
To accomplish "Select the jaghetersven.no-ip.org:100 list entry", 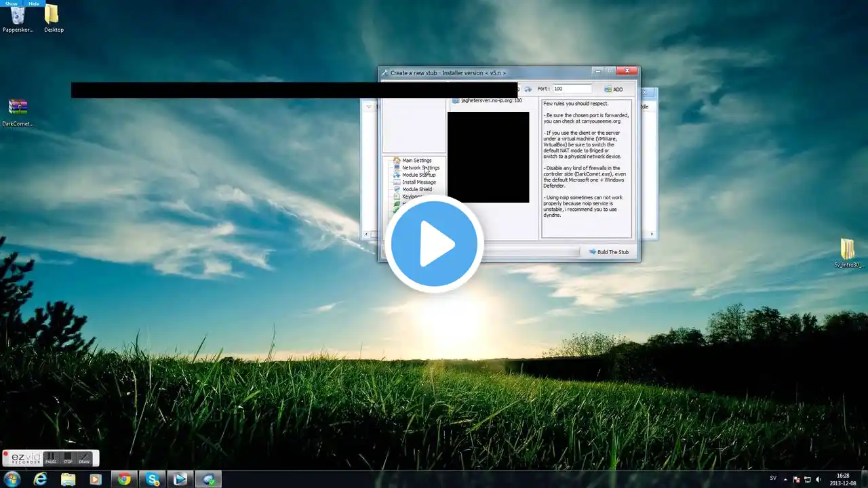I will tap(491, 101).
